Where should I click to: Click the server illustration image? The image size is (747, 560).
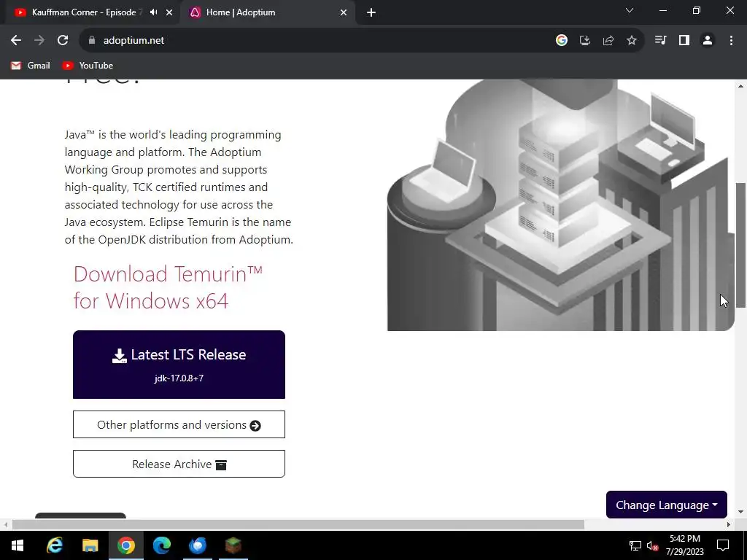561,205
